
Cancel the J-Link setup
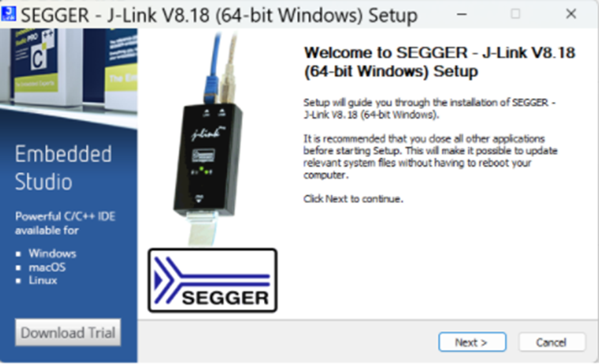tap(552, 342)
